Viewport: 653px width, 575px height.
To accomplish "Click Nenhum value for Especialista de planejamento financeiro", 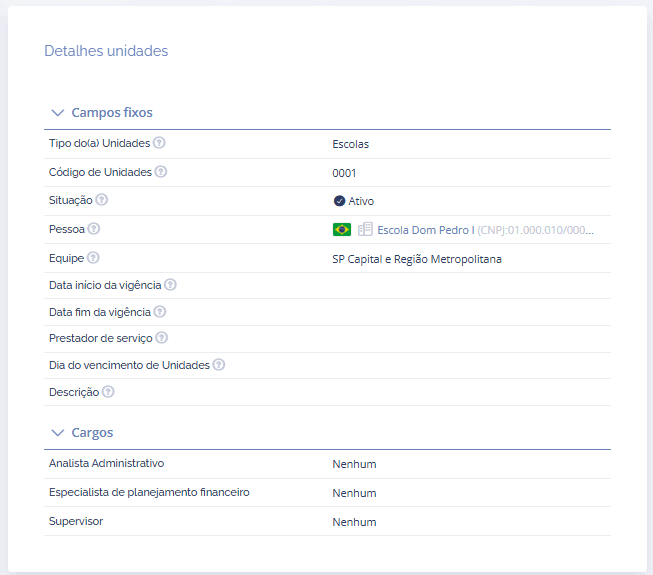I will (354, 493).
